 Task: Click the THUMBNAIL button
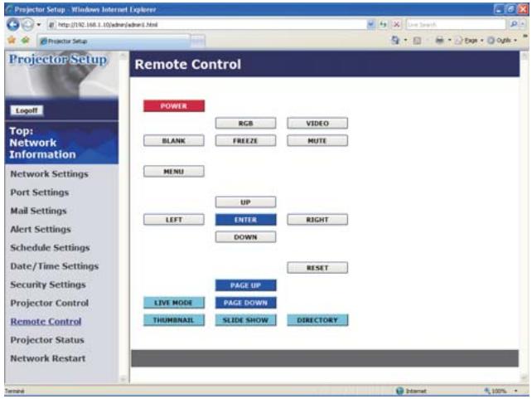[x=174, y=320]
